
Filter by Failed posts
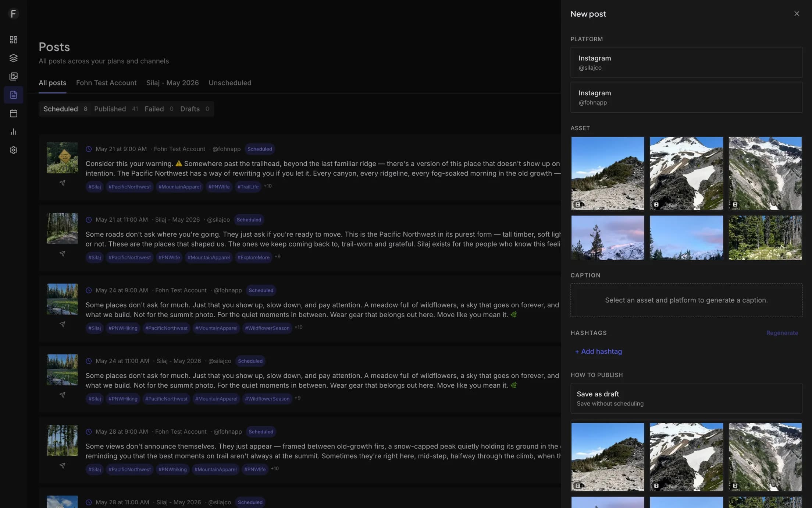point(159,109)
